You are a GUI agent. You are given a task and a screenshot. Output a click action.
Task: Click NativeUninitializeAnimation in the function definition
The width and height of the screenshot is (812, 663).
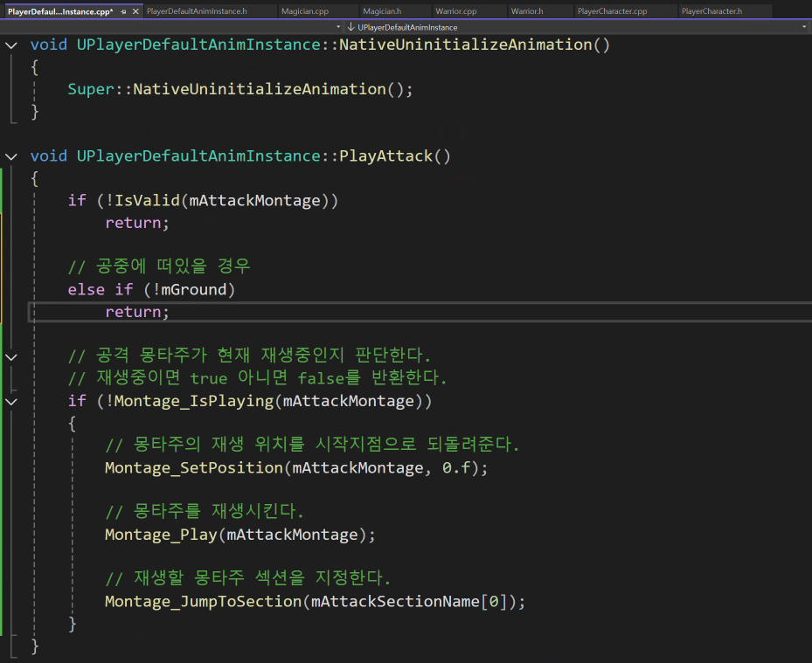[x=466, y=45]
